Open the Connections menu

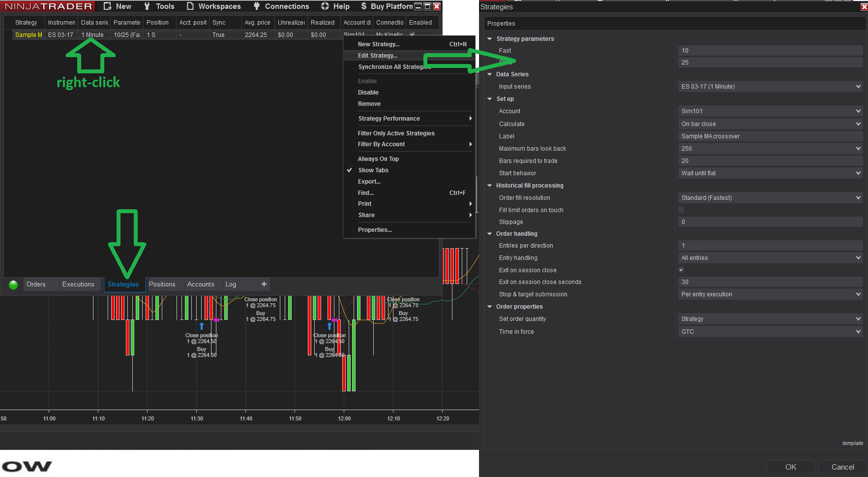tap(281, 6)
